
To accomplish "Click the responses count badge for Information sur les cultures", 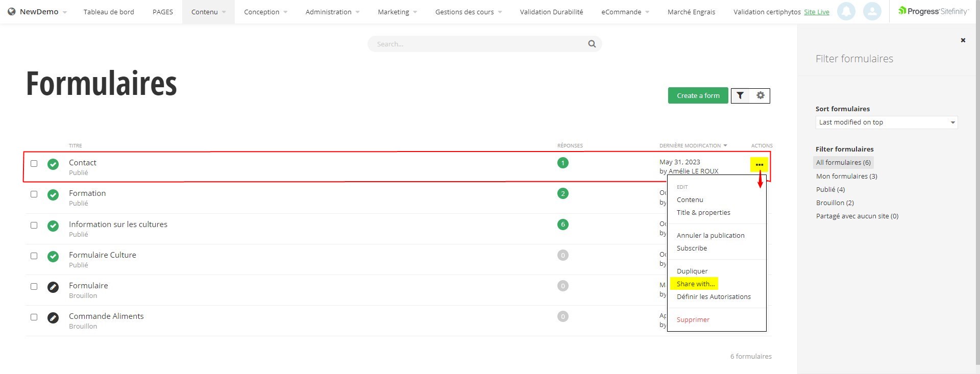I will coord(562,225).
